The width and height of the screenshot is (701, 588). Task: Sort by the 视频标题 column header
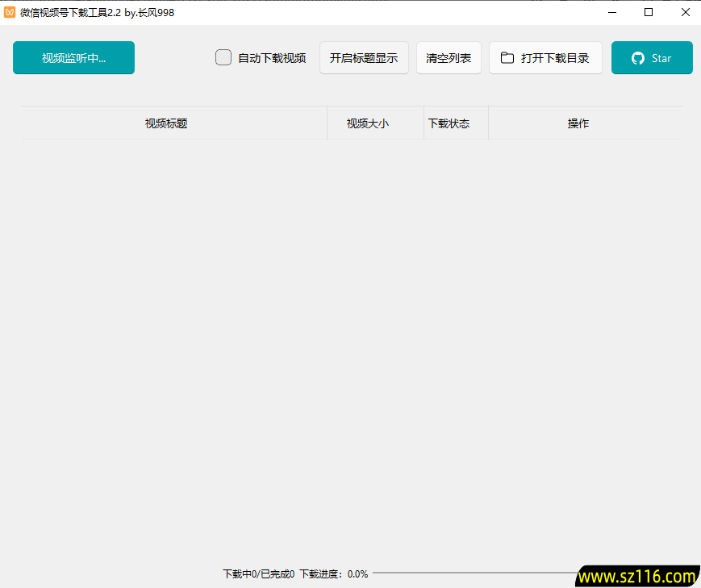coord(166,123)
